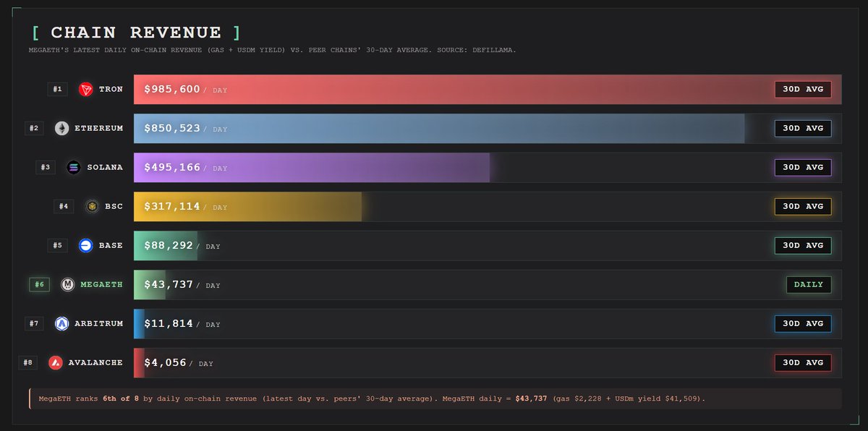Click the TRON chain label
The width and height of the screenshot is (868, 431).
tap(111, 90)
